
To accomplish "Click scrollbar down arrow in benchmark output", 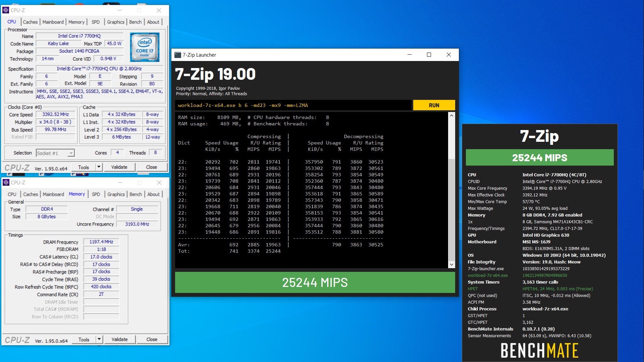I will click(451, 264).
